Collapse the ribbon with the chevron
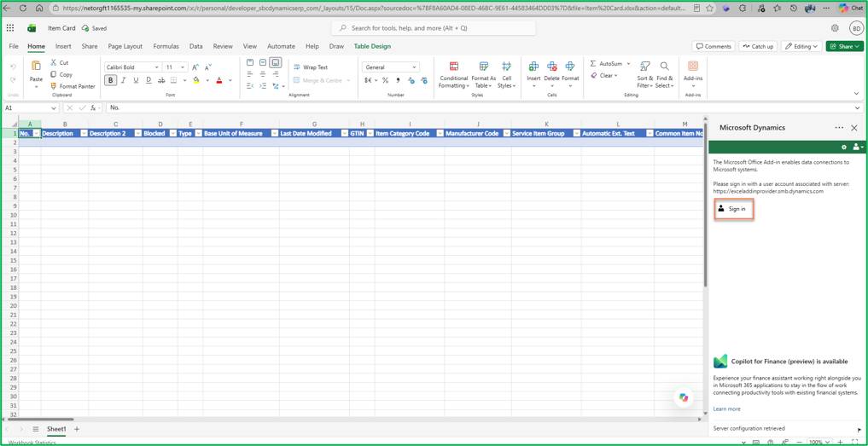868x446 pixels. pos(858,95)
